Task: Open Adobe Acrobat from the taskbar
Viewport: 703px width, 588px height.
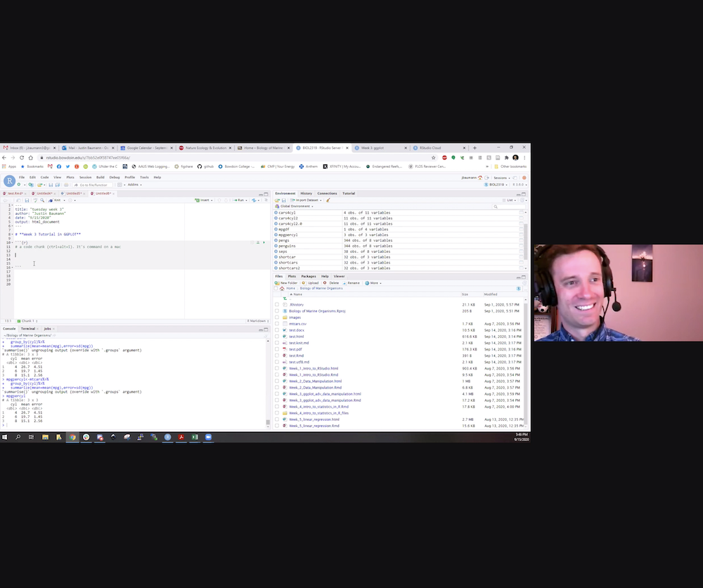Action: pyautogui.click(x=181, y=437)
